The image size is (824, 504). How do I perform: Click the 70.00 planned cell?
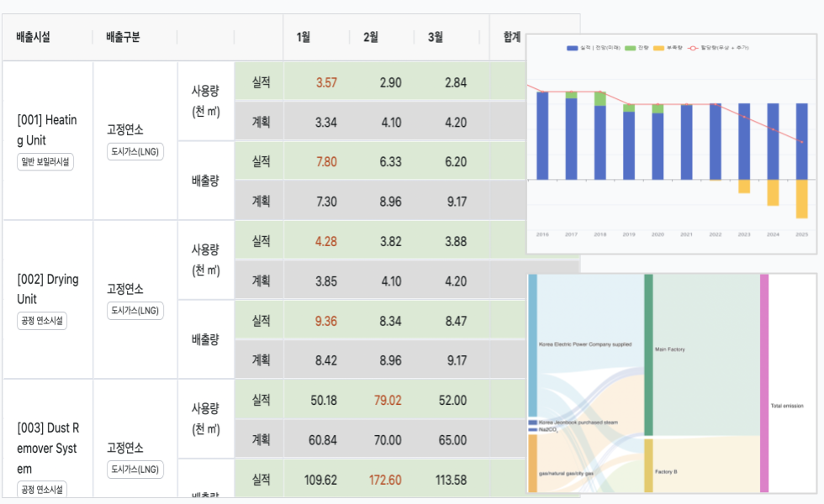(x=388, y=440)
